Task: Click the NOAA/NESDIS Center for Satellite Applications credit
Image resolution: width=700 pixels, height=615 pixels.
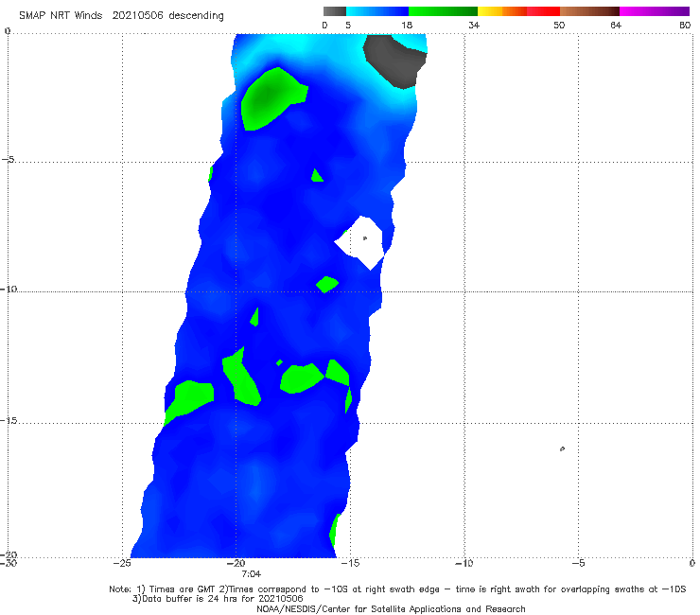Action: [x=391, y=609]
